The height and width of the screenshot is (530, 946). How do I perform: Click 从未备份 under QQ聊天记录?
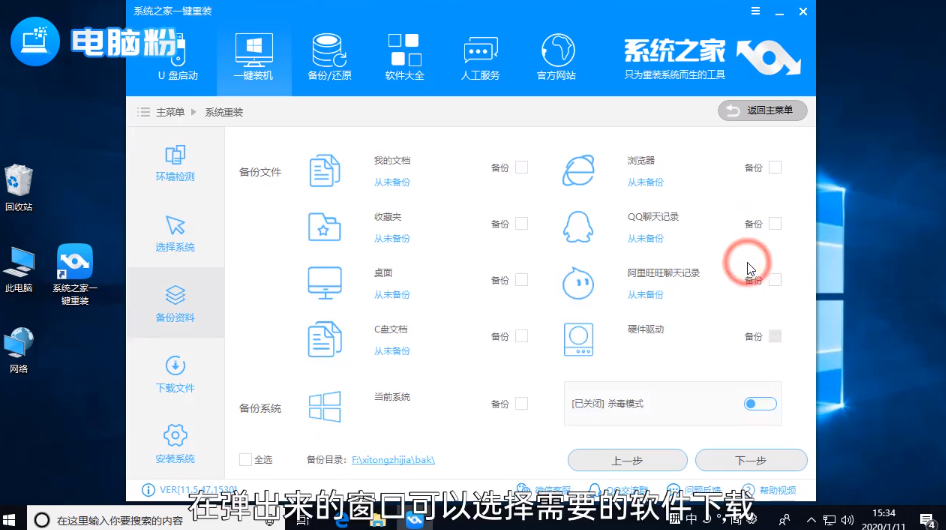(x=645, y=238)
